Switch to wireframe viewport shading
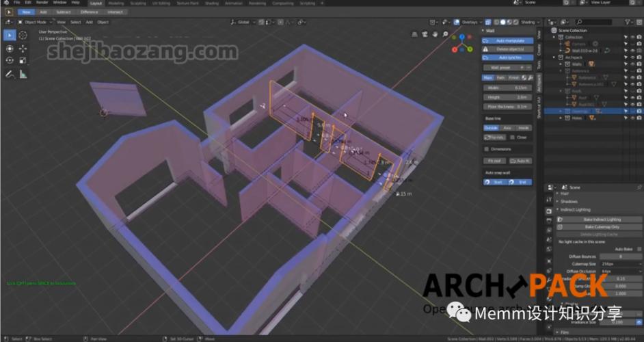This screenshot has width=644, height=342. [496, 22]
